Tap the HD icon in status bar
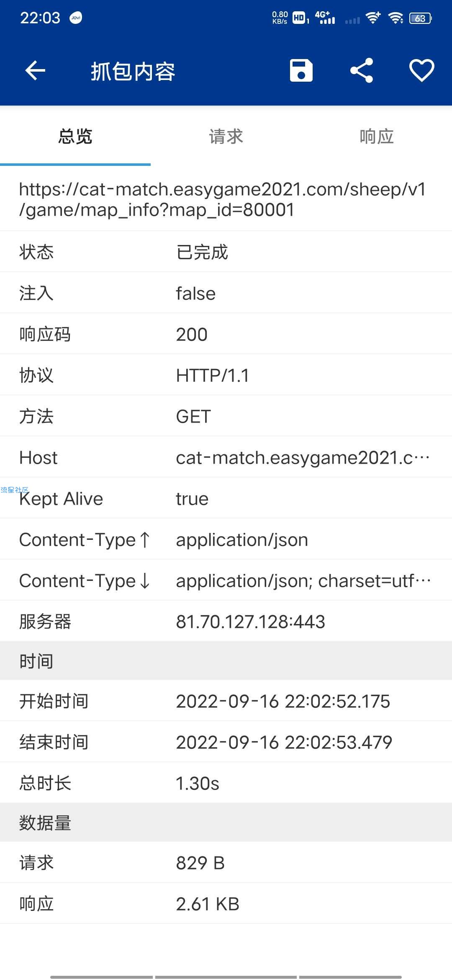Viewport: 452px width, 980px height. (299, 18)
